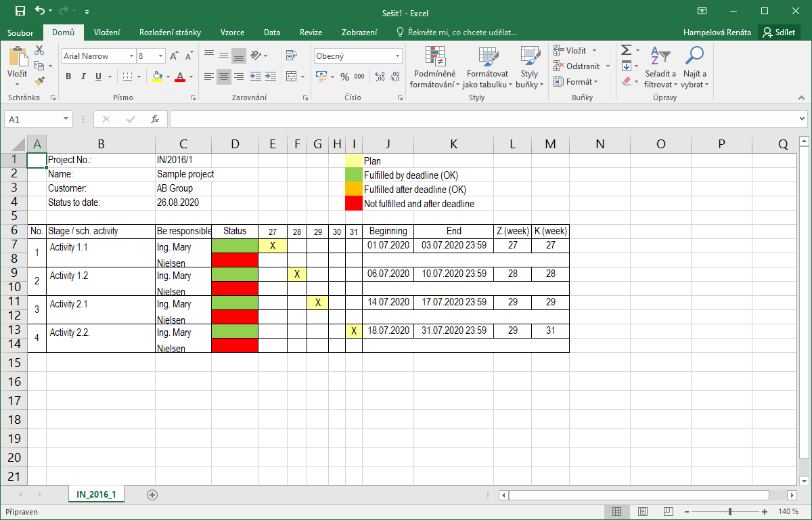The image size is (812, 520).
Task: Click the wrap text icon
Action: tap(292, 56)
